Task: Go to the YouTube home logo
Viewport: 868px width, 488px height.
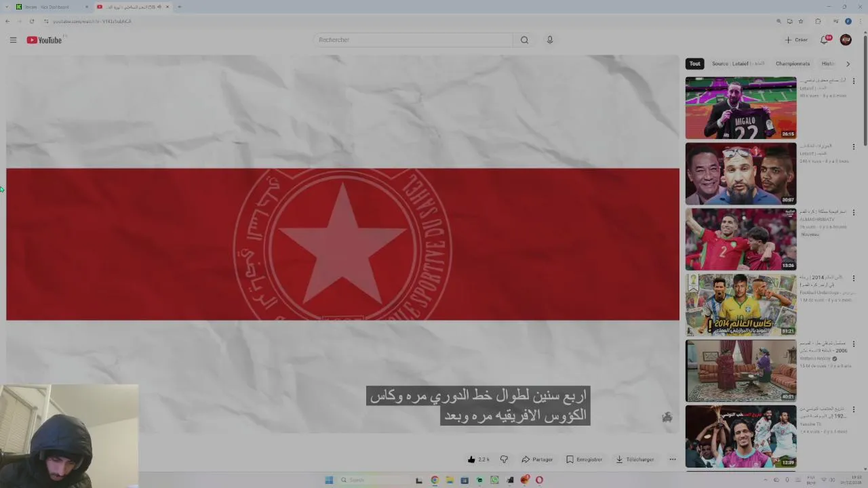Action: pos(45,40)
